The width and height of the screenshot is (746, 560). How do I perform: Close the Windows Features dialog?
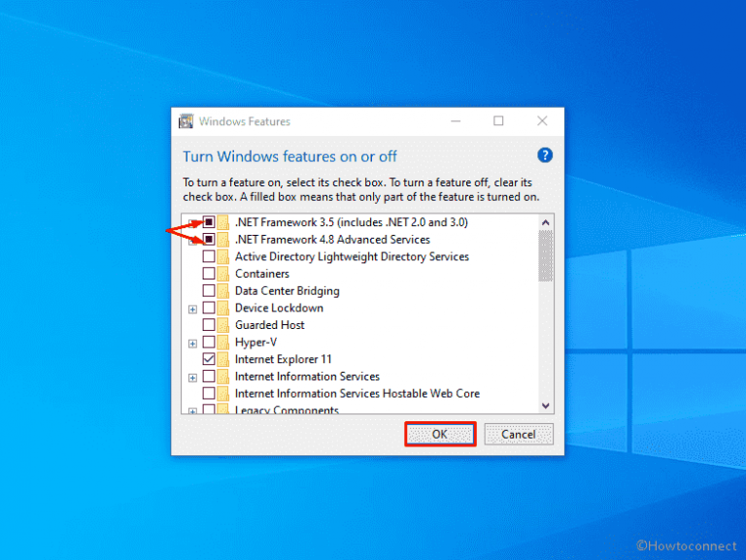coord(542,121)
